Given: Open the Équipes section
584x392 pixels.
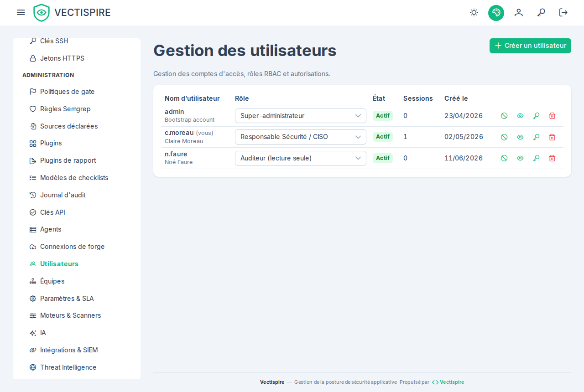Looking at the screenshot, I should tap(77, 281).
